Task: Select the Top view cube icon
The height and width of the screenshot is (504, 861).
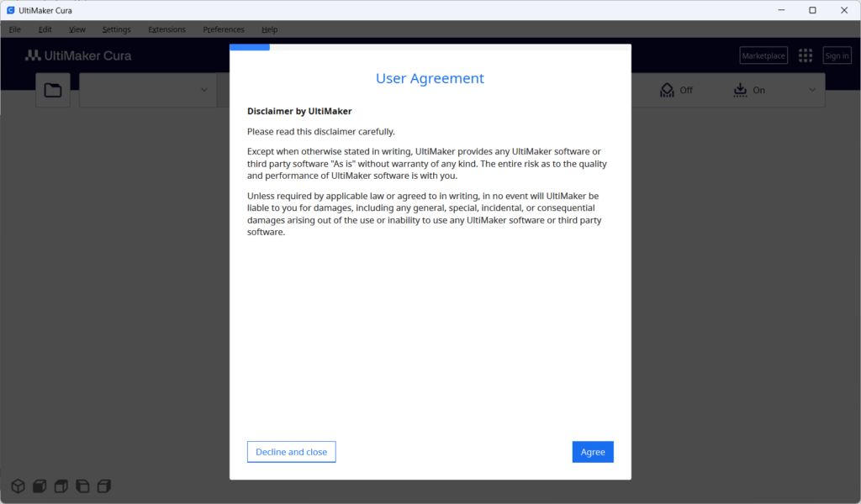Action: click(61, 486)
